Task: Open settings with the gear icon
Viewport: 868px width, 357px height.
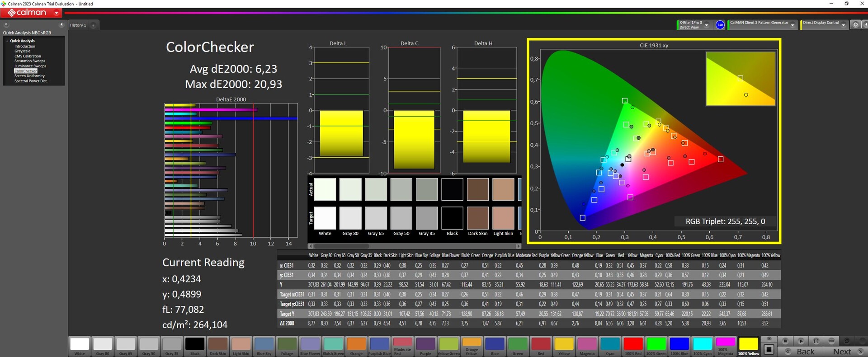Action: 855,25
